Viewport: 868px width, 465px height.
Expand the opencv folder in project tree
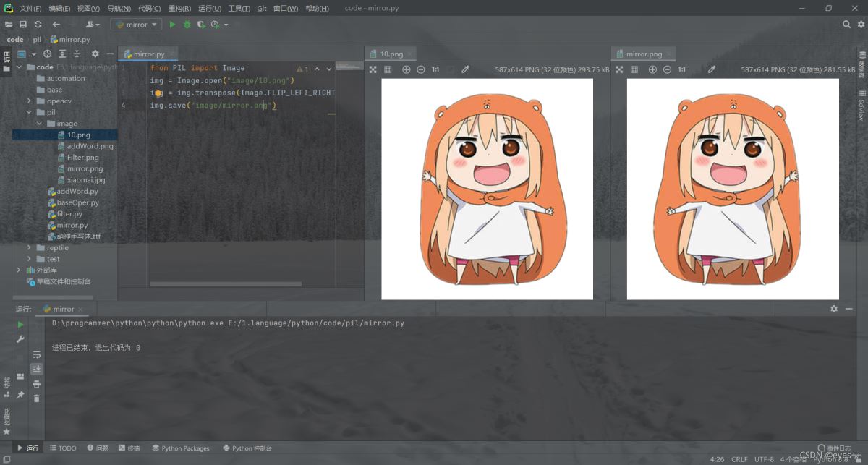tap(30, 101)
